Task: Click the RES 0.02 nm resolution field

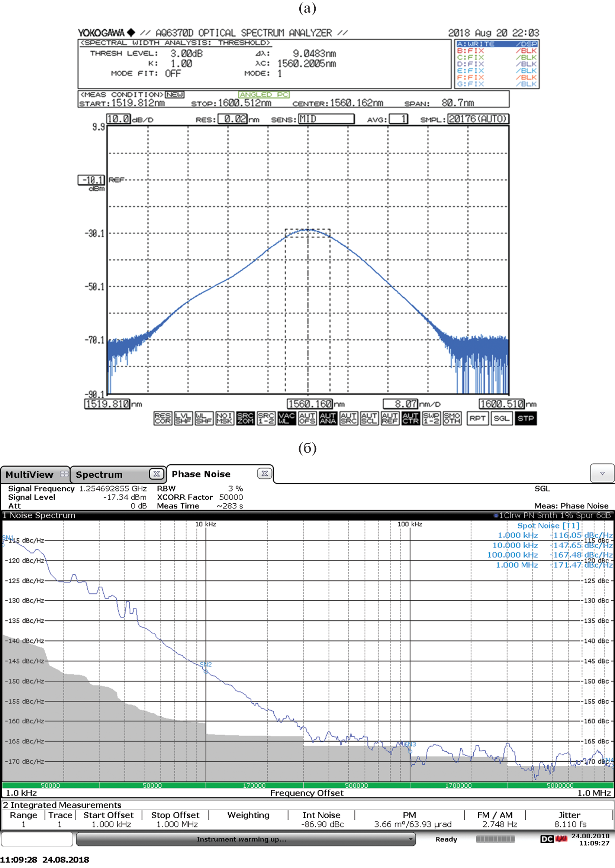Action: coord(233,119)
